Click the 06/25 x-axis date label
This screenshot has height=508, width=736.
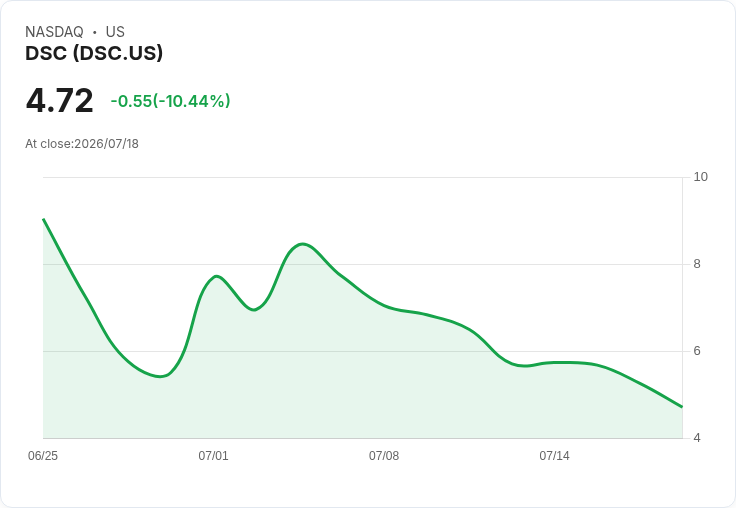pyautogui.click(x=43, y=455)
